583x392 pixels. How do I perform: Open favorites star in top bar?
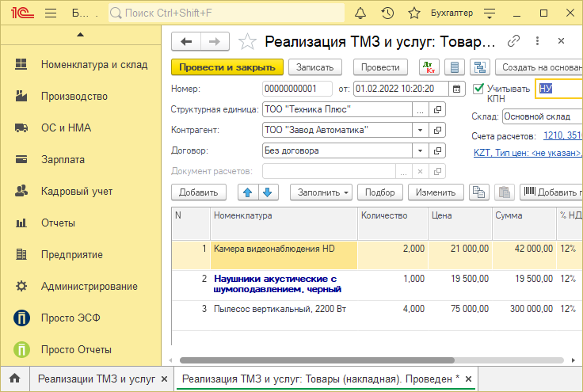tap(413, 13)
